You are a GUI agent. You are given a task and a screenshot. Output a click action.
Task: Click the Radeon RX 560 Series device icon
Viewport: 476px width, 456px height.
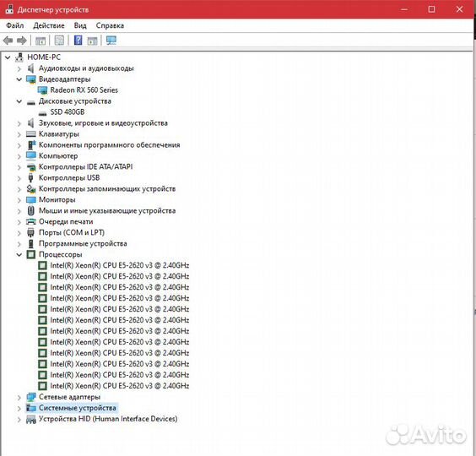pyautogui.click(x=42, y=90)
